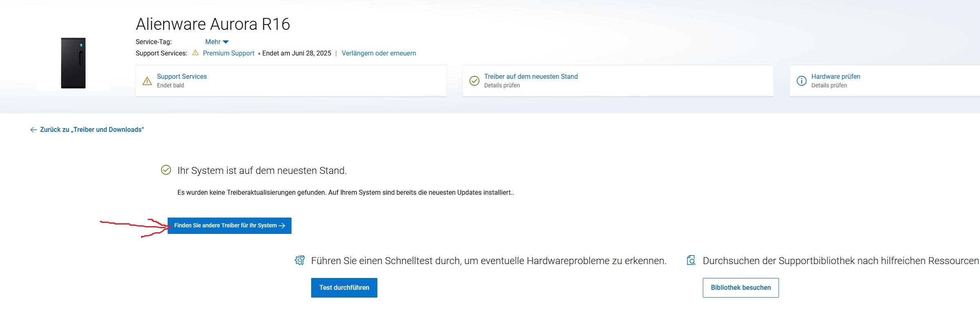Click the back arrow before Zurück zu

pos(34,130)
